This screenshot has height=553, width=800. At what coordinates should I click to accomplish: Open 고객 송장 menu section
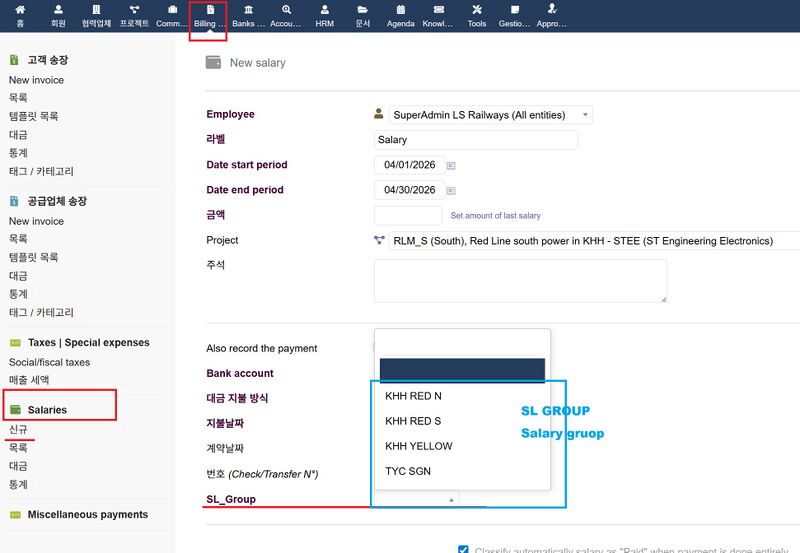point(47,60)
